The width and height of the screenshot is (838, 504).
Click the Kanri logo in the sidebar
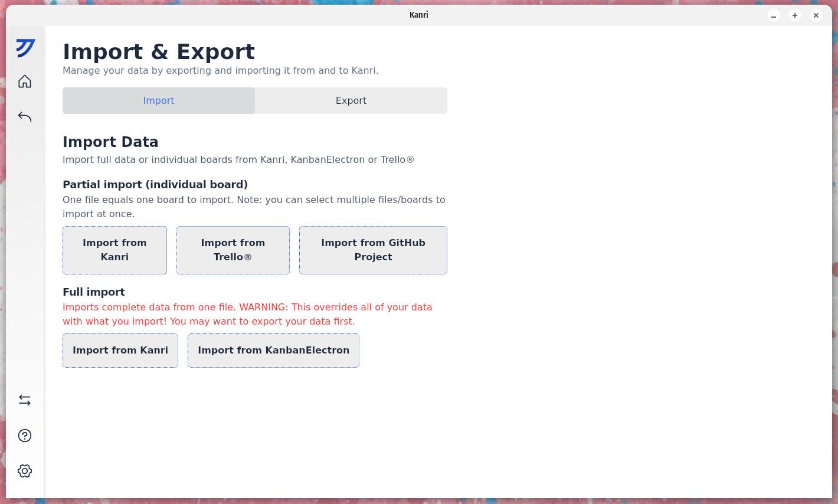(x=25, y=48)
